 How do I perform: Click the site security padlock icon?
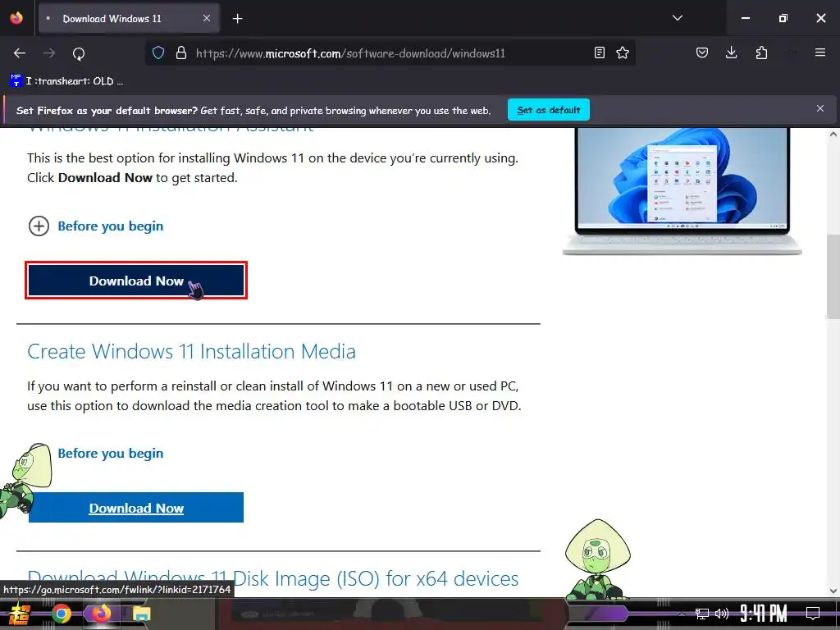pyautogui.click(x=181, y=53)
